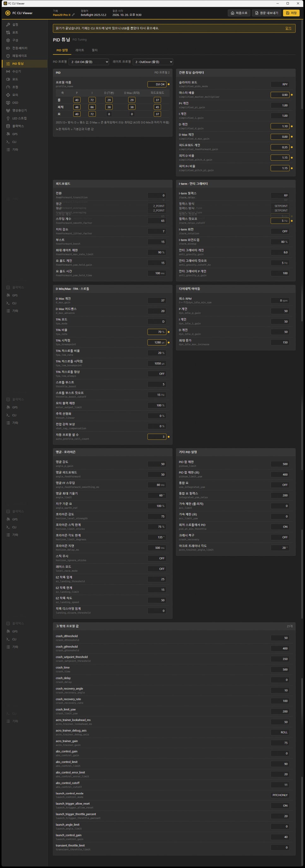Click the 슬라이더 모드 field showing RPY

click(280, 84)
